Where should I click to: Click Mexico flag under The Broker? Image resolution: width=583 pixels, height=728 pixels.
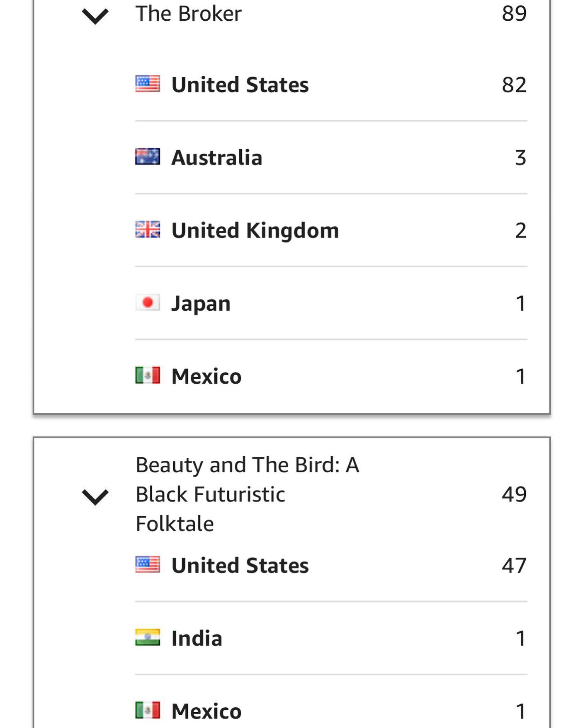click(148, 375)
